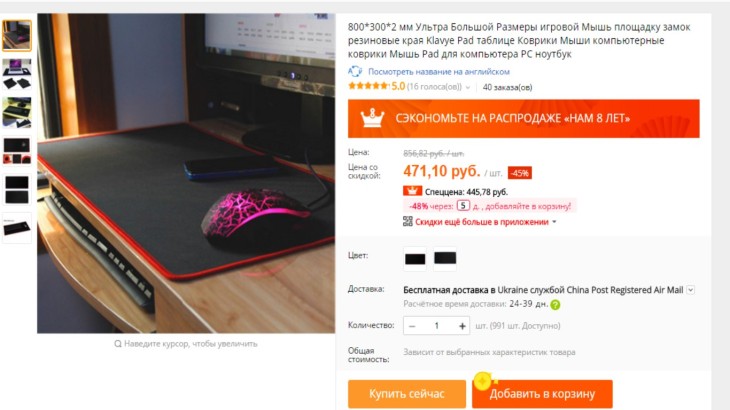Expand the Скидки ещё больше в приложении dropdown
Image resolution: width=730 pixels, height=410 pixels.
(x=554, y=222)
